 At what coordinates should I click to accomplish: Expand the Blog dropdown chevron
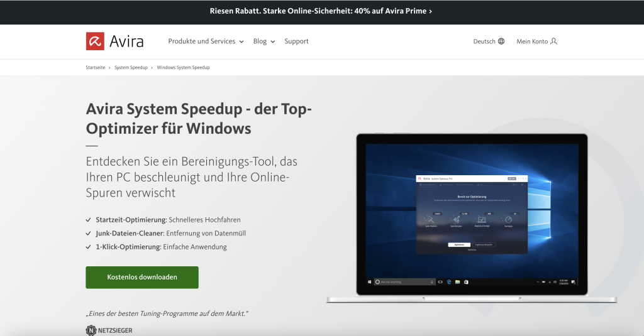pos(273,42)
